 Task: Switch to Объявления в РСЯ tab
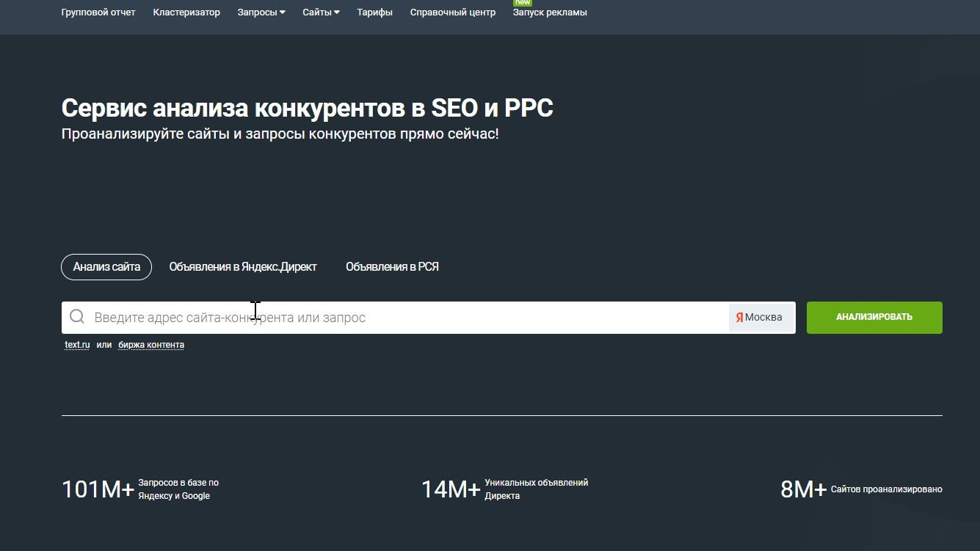coord(392,267)
